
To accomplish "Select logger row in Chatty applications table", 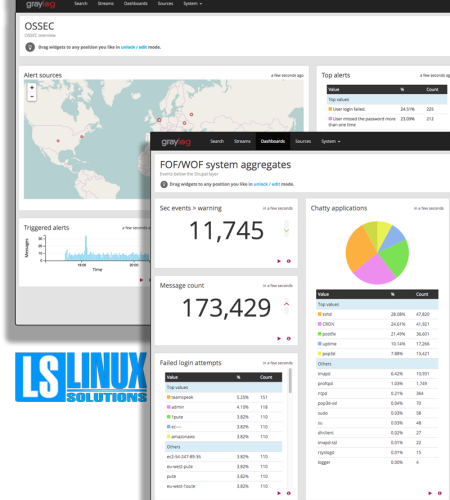I will click(377, 462).
